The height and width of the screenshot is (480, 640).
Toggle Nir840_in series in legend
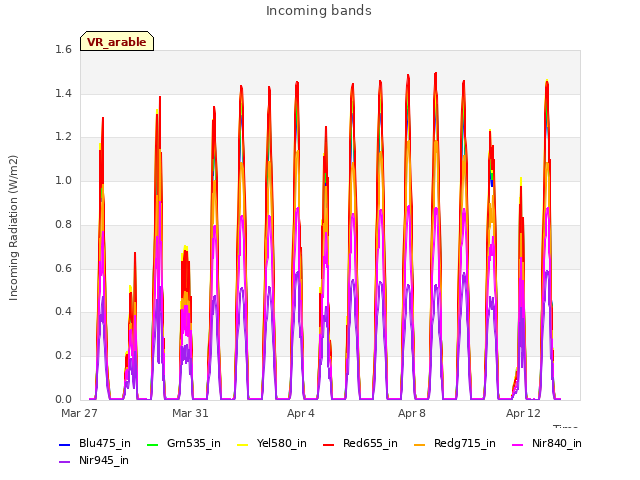tap(547, 444)
